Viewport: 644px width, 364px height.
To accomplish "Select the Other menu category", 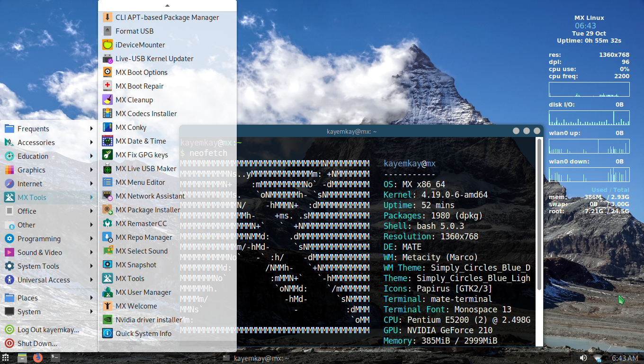I will [x=49, y=225].
